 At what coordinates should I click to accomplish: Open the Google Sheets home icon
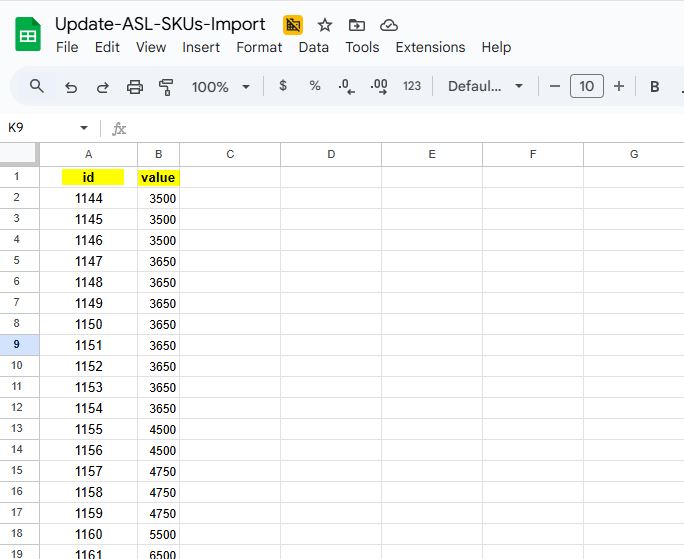[x=27, y=34]
